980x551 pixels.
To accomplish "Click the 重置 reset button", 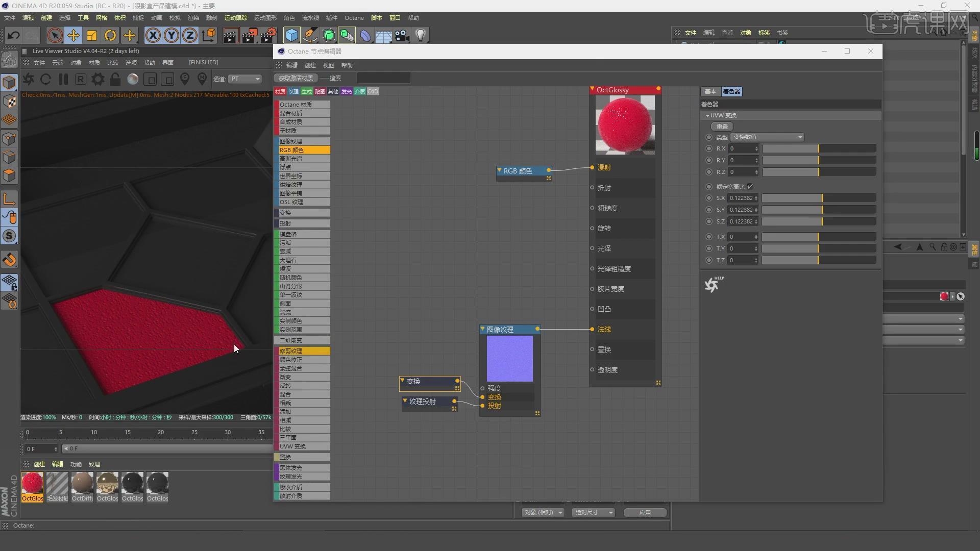I will (722, 127).
